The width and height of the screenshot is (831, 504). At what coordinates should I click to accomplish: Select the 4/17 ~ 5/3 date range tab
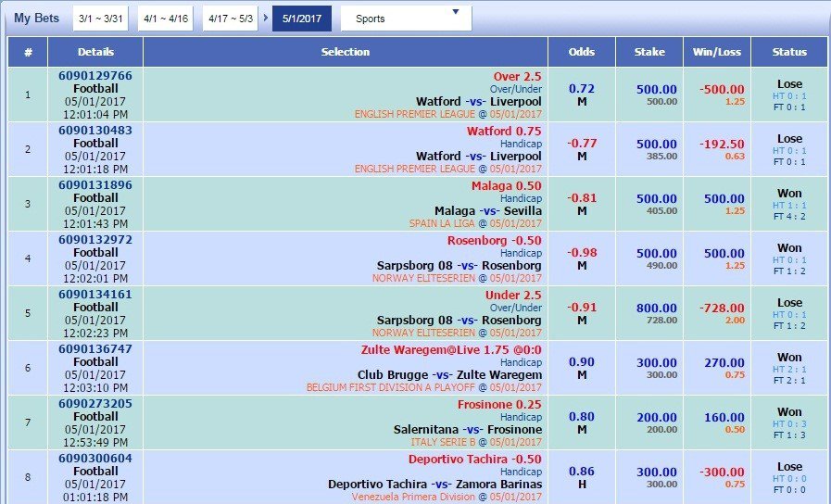(x=231, y=19)
